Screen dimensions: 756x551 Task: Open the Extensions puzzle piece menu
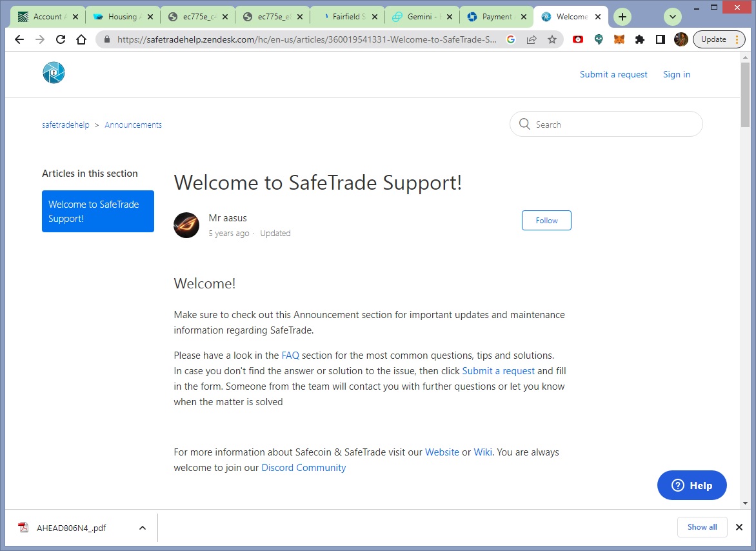click(640, 39)
